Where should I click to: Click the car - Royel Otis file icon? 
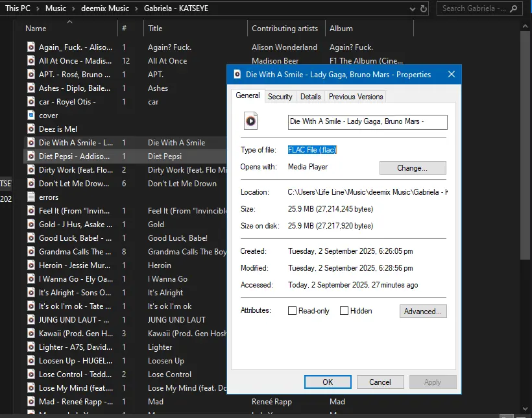(31, 101)
